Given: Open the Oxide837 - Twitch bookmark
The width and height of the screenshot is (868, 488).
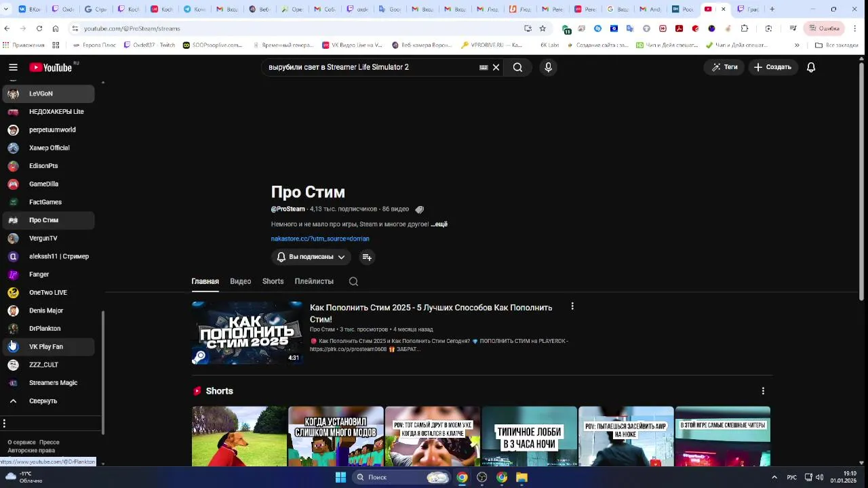Looking at the screenshot, I should pos(149,45).
